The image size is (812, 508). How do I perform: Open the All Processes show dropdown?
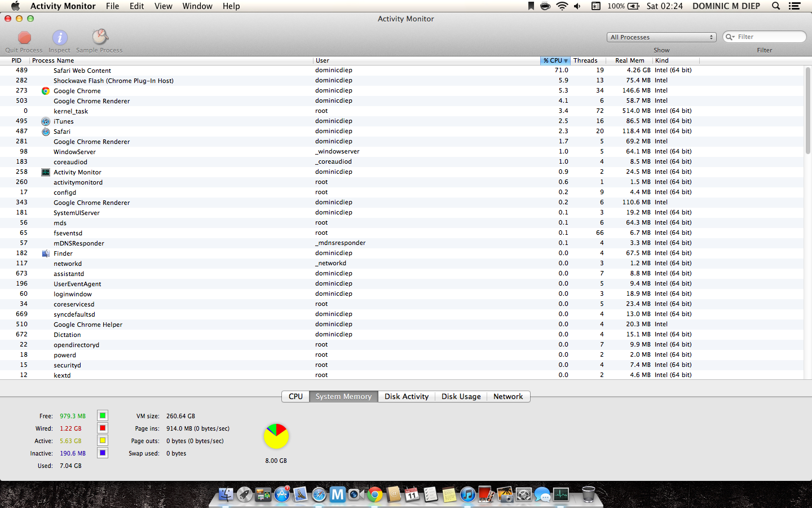point(661,37)
